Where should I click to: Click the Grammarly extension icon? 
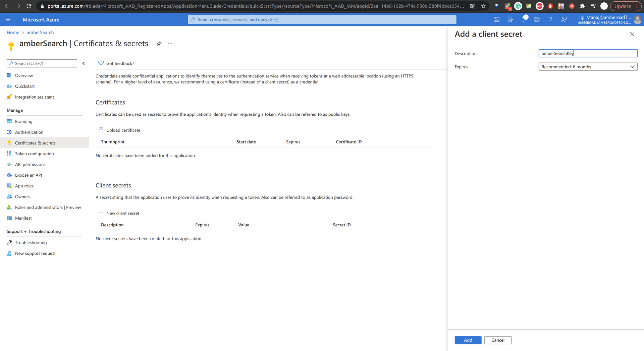(518, 6)
